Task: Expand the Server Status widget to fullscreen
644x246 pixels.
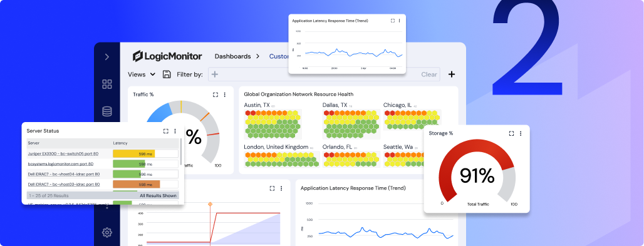Action: [x=165, y=131]
